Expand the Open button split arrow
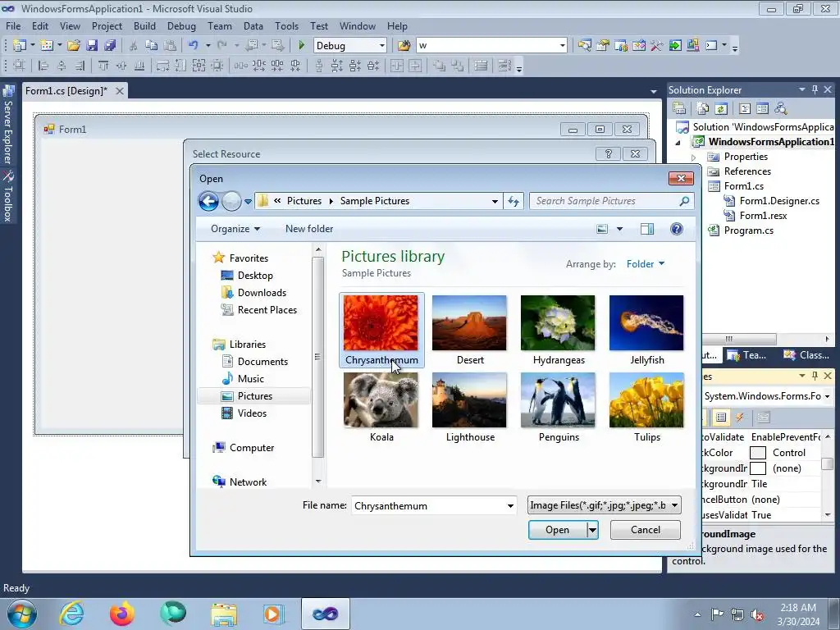 [592, 530]
